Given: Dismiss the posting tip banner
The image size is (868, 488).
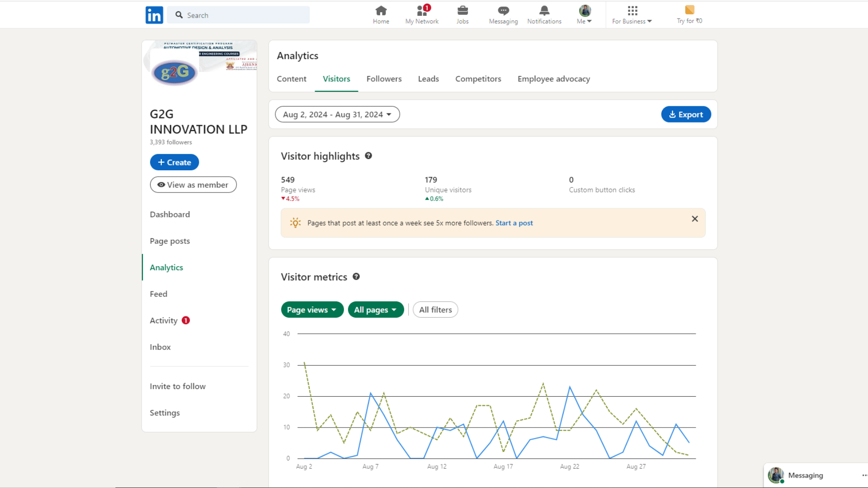Looking at the screenshot, I should tap(695, 219).
